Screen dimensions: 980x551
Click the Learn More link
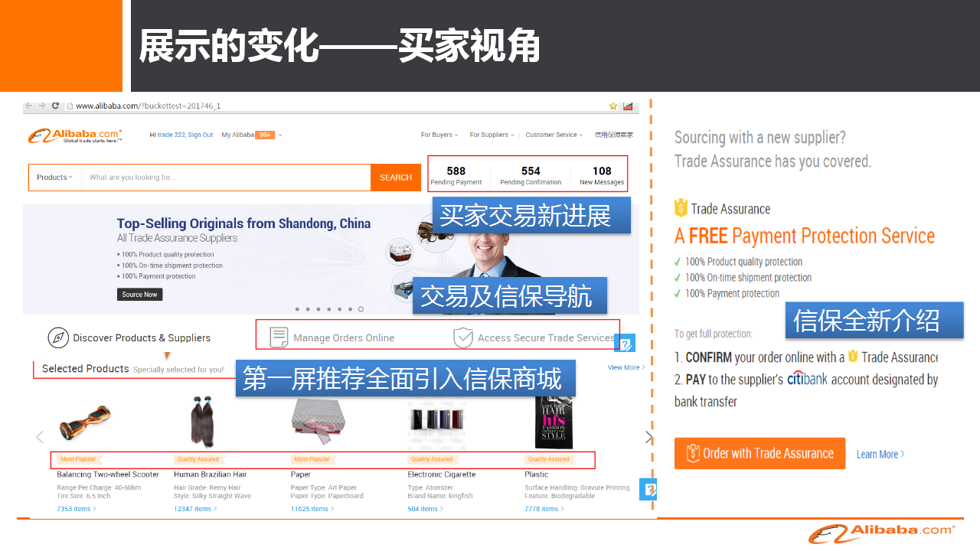pos(880,454)
